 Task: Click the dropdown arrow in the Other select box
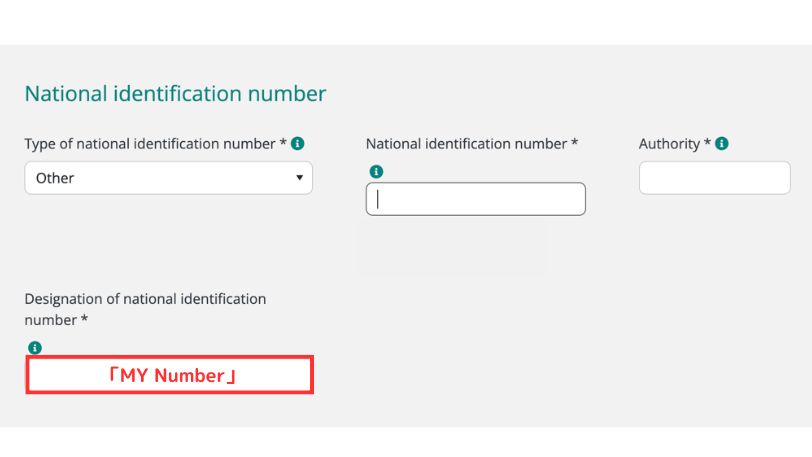coord(299,178)
